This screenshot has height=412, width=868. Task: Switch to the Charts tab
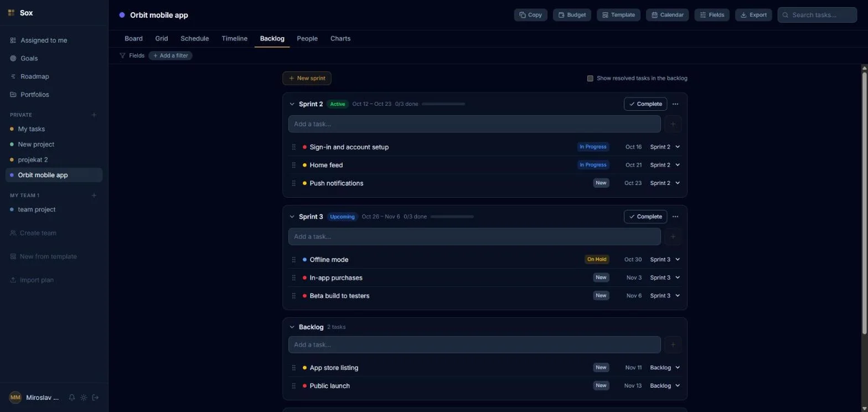pyautogui.click(x=340, y=39)
